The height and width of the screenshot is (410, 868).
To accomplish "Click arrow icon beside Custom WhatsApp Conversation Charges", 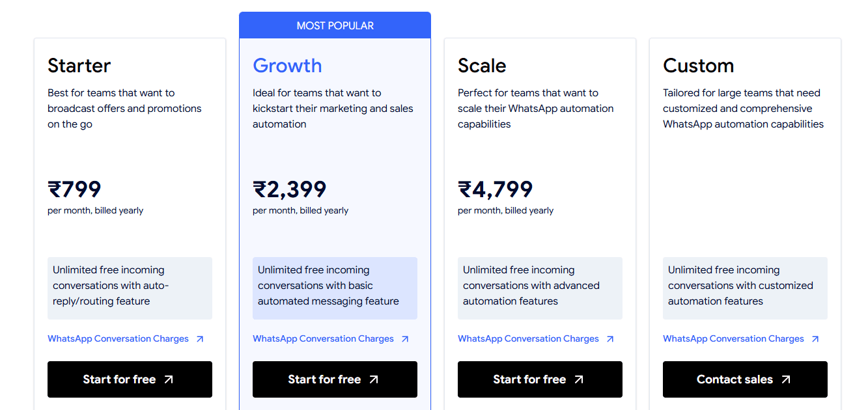I will point(815,339).
